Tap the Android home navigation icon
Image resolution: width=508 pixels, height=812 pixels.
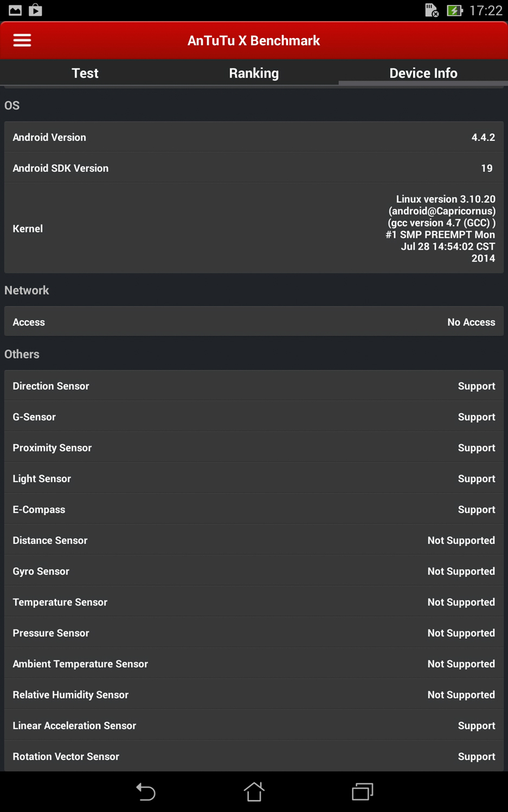click(254, 791)
